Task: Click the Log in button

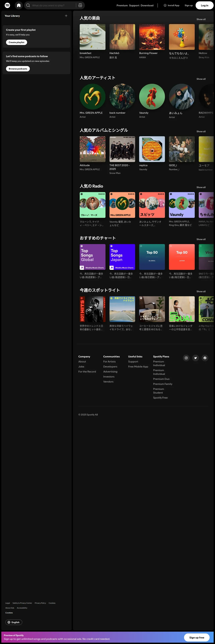Action: click(x=204, y=5)
